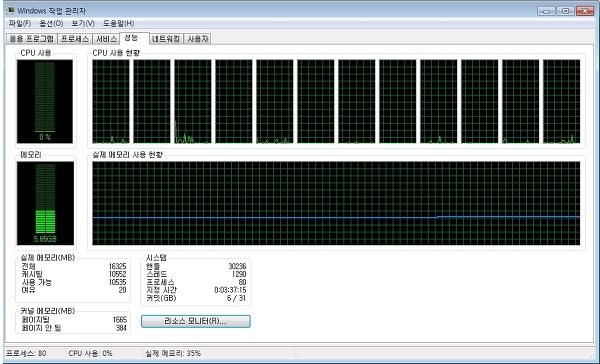Select the 스레드 value 1290
This screenshot has height=364, width=600.
click(x=239, y=274)
